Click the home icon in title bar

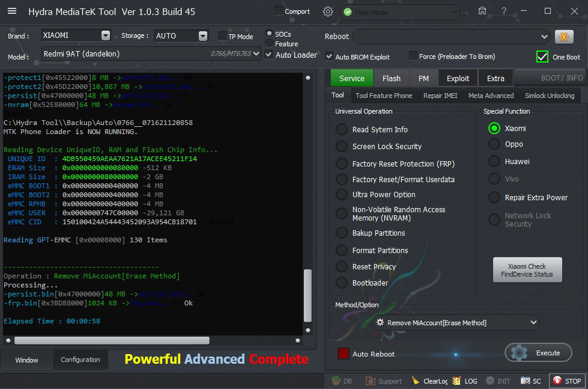point(482,11)
